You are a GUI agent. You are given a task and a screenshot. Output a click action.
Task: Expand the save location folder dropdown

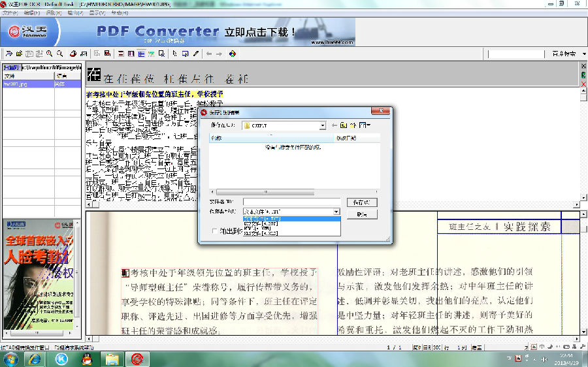[322, 125]
